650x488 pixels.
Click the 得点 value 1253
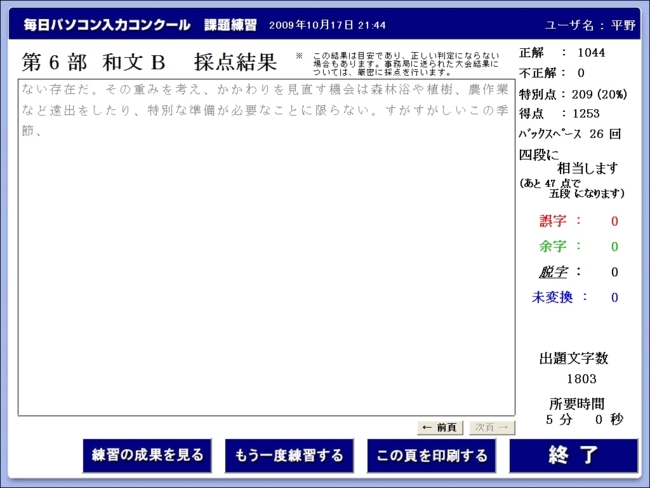point(586,114)
